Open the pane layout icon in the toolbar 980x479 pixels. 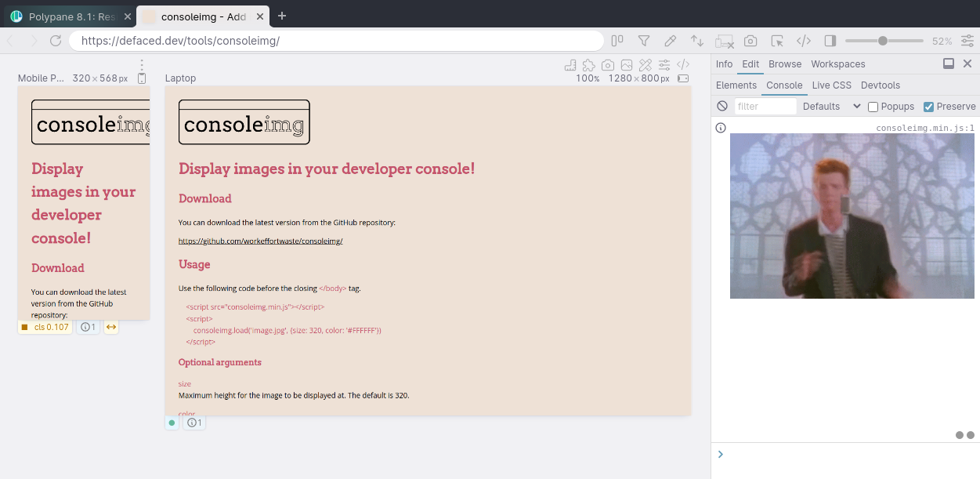(x=617, y=41)
